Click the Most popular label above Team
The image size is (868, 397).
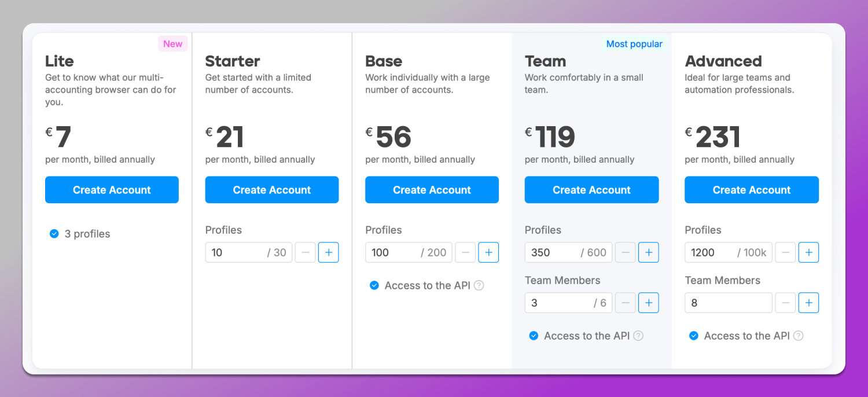point(634,43)
